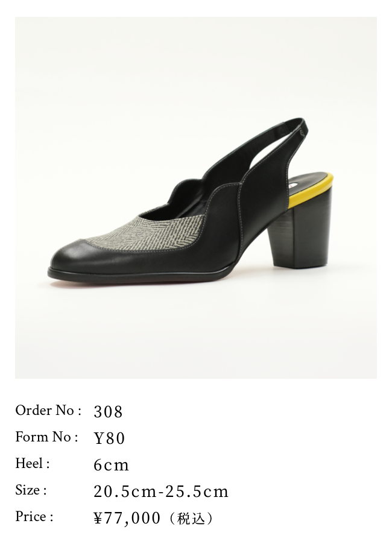Select the form number Y80

pyautogui.click(x=109, y=438)
